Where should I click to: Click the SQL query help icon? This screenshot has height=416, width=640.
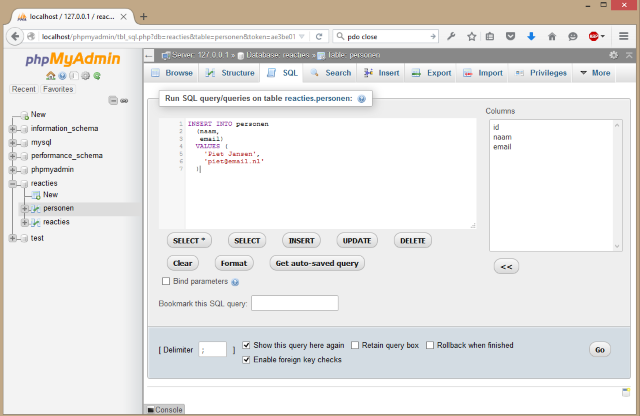click(362, 99)
